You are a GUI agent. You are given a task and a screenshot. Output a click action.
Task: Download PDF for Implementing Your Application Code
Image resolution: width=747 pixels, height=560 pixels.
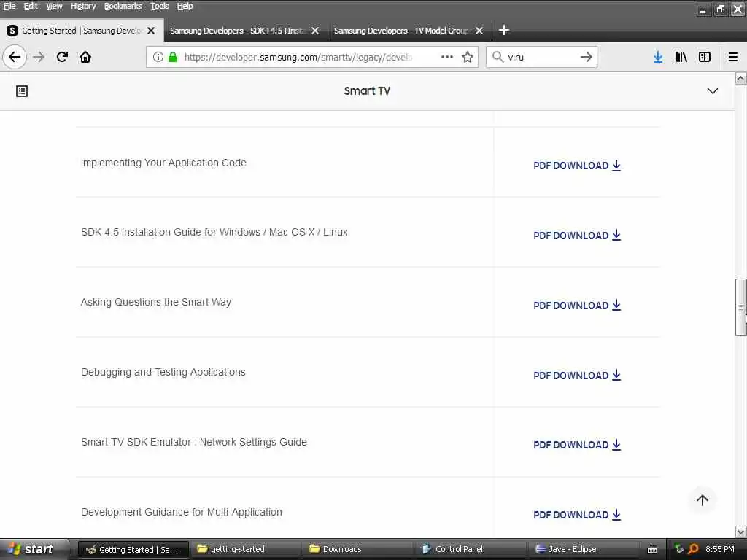coord(577,166)
